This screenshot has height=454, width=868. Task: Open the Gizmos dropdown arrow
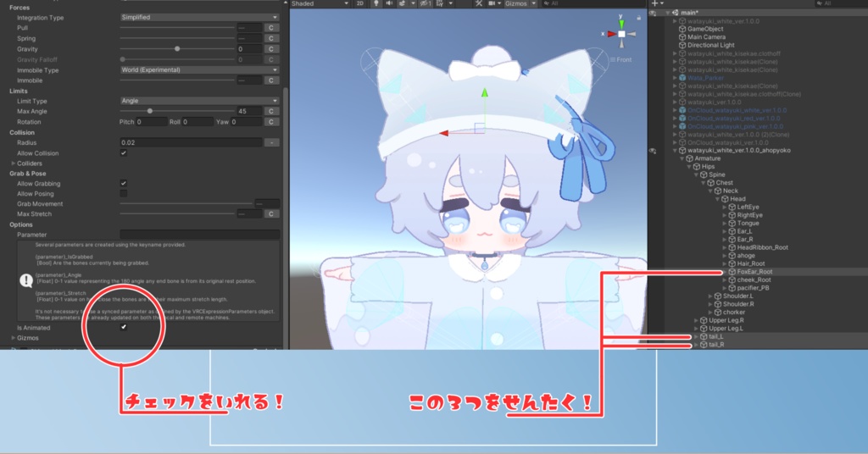click(x=534, y=3)
